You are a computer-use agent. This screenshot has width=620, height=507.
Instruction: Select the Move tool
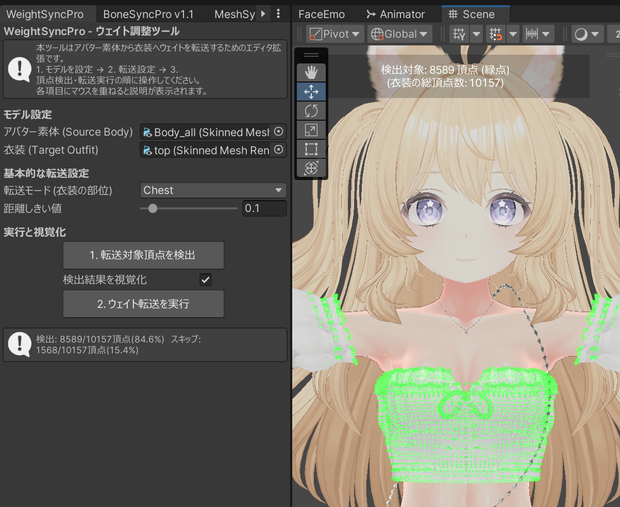click(x=311, y=92)
